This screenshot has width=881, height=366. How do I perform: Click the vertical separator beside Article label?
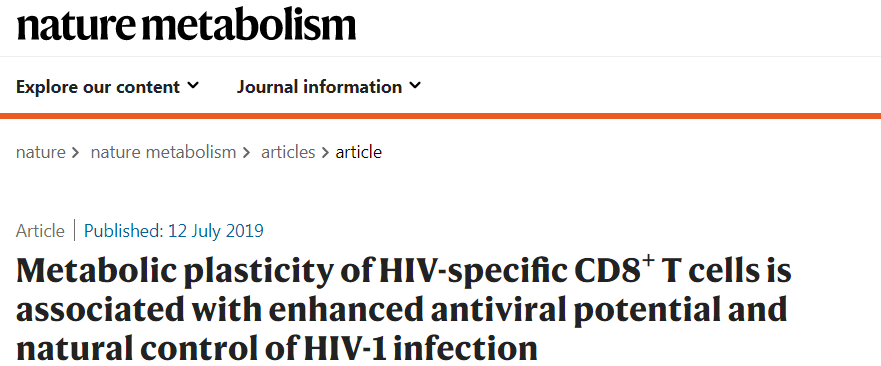click(74, 231)
